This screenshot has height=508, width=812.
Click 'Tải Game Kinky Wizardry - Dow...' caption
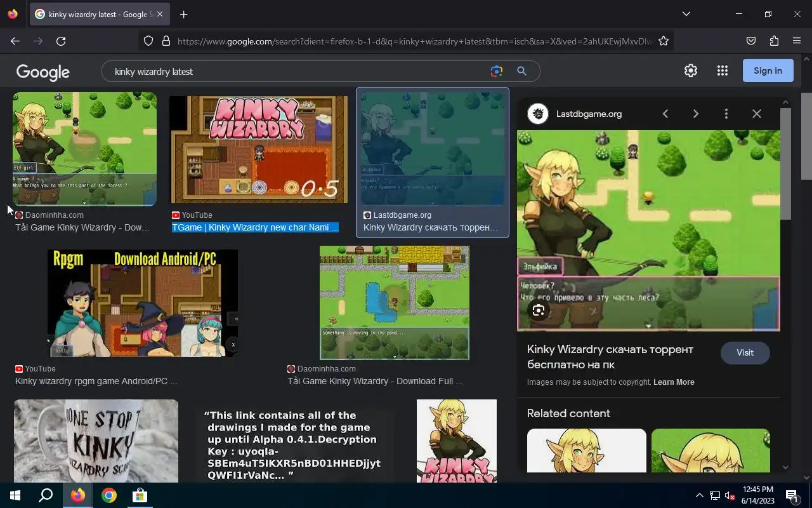[x=82, y=227]
